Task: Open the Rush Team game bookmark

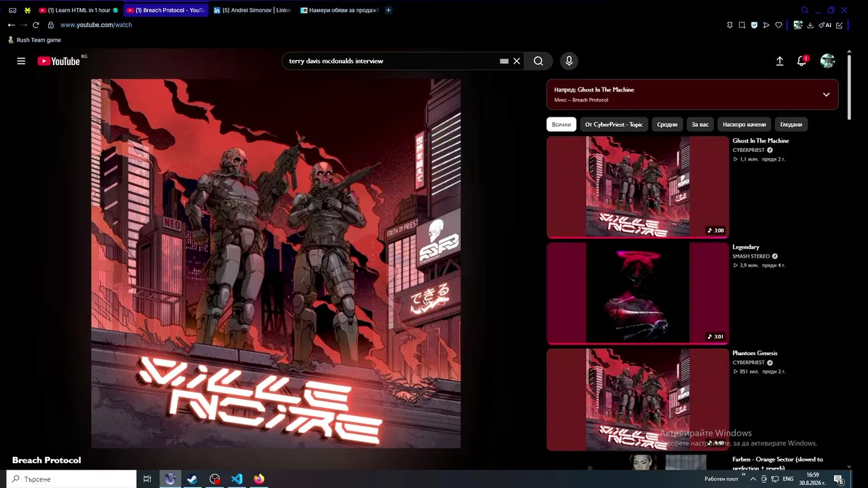Action: [x=34, y=40]
